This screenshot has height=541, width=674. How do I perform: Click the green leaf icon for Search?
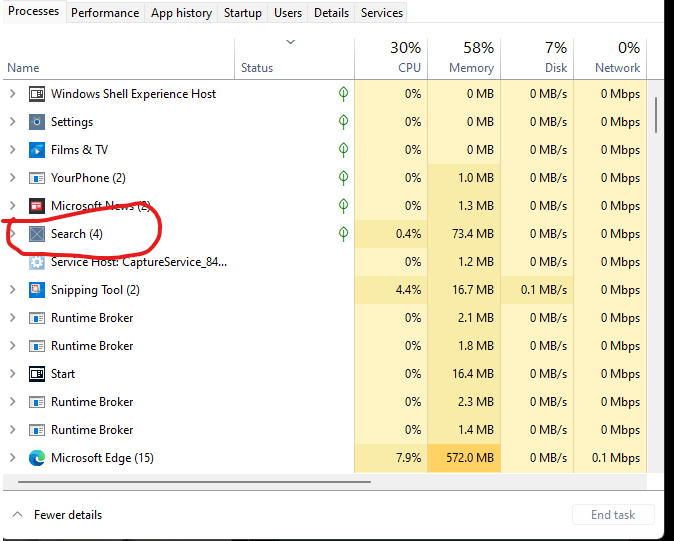[x=343, y=234]
